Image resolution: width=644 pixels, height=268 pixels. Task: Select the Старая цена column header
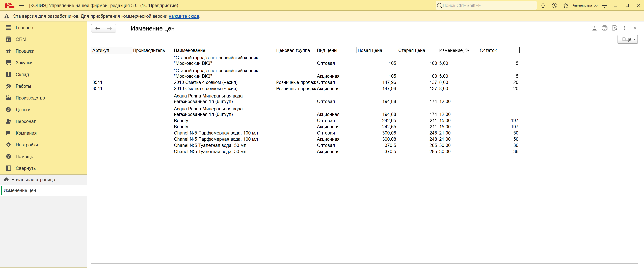(x=418, y=50)
